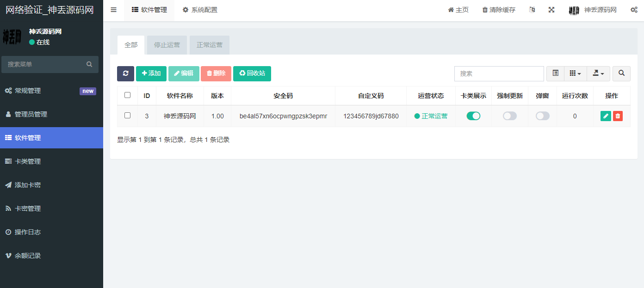
Task: Check the header select-all checkbox
Action: coord(127,96)
